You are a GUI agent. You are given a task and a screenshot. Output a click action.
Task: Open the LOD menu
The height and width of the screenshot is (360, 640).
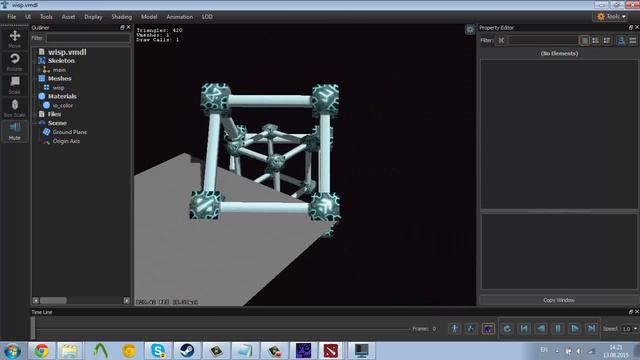coord(207,17)
